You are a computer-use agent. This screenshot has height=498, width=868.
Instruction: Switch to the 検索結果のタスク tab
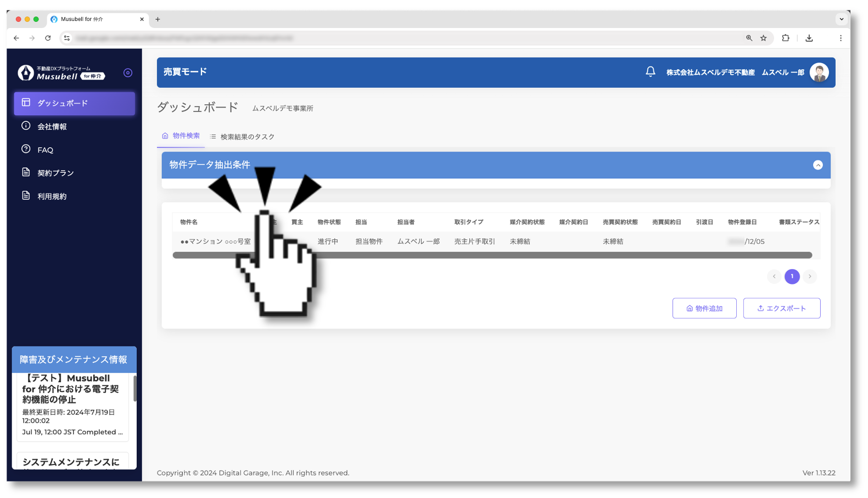point(242,137)
